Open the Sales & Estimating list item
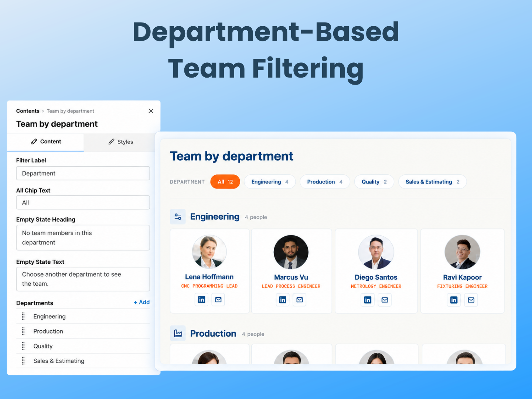Image resolution: width=532 pixels, height=399 pixels. coord(83,361)
